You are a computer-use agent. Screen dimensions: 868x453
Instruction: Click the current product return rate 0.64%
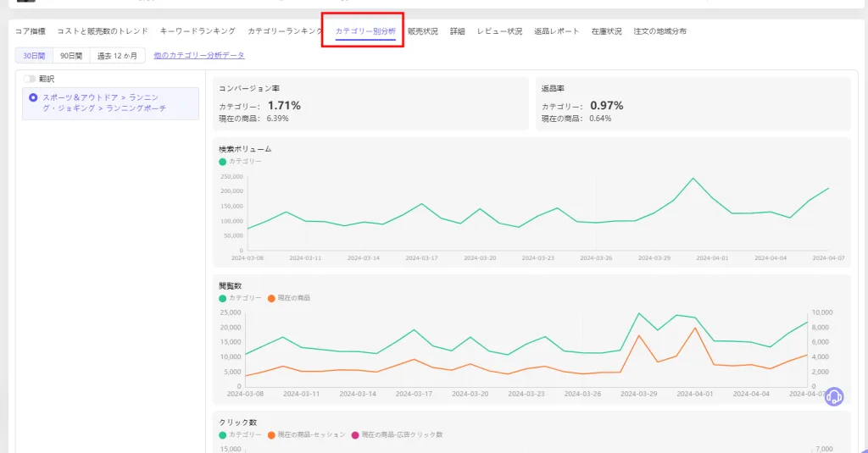point(600,119)
